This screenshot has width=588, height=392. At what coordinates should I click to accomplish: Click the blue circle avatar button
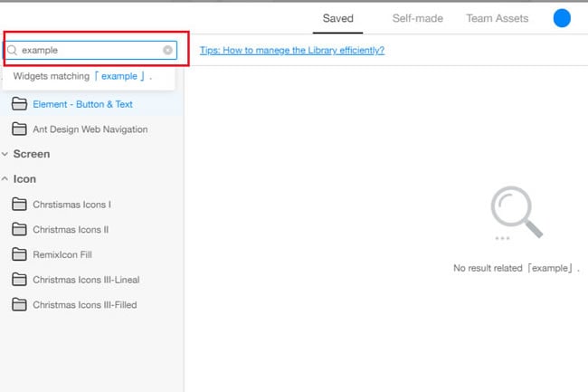[x=562, y=18]
